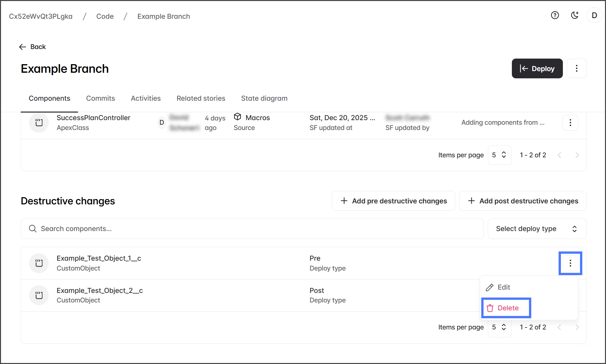Go back using the Back arrow
Image resolution: width=606 pixels, height=364 pixels.
coord(32,47)
